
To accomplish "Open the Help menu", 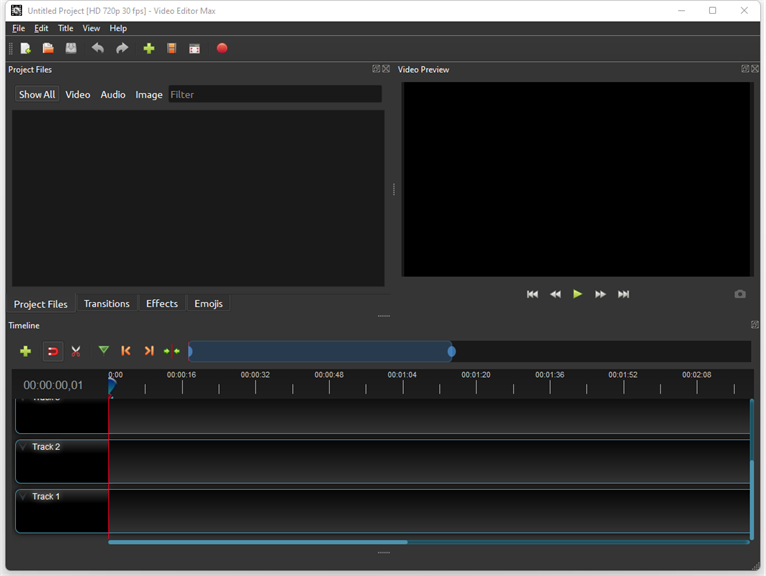I will click(x=118, y=28).
